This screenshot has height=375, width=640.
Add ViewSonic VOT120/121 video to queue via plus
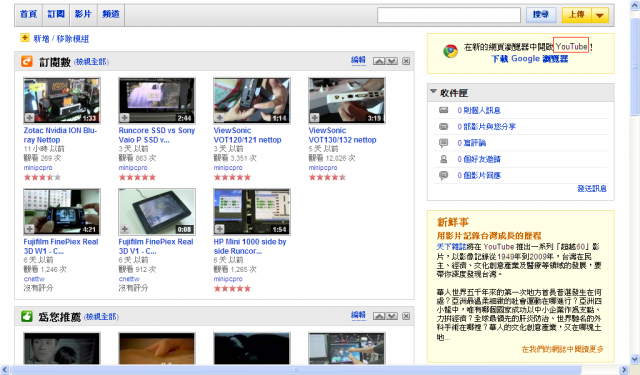220,118
